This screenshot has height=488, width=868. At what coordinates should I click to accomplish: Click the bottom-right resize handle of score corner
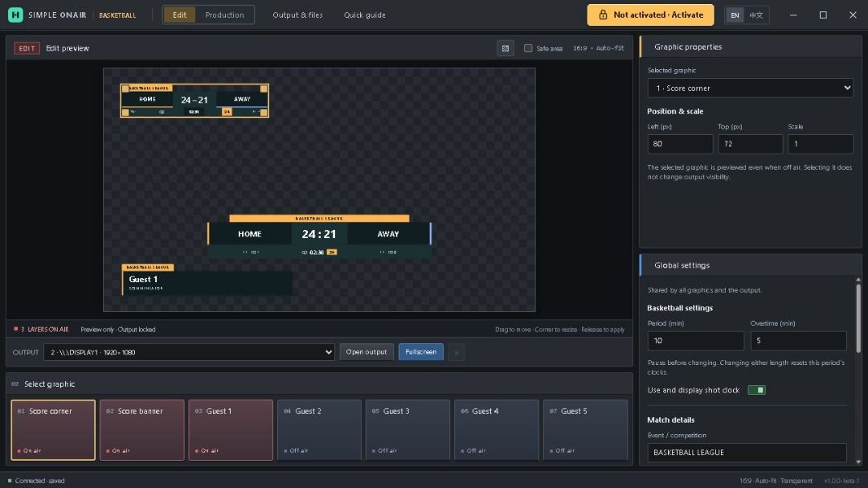pos(264,113)
